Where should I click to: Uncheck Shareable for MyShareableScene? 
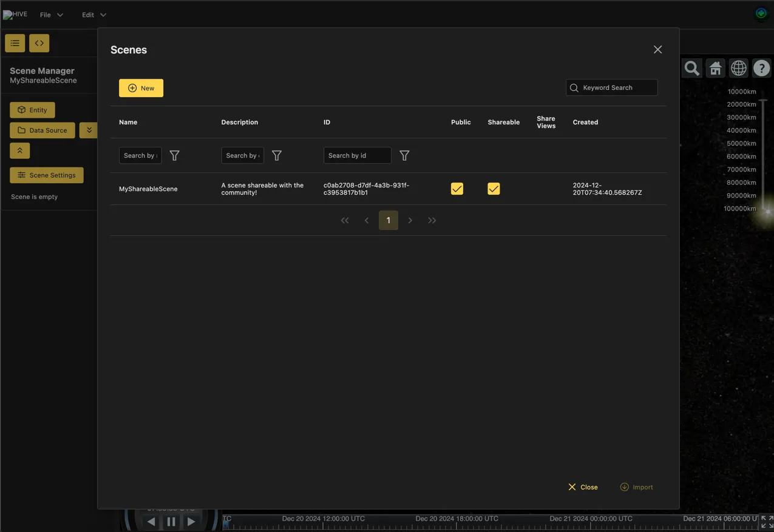494,188
